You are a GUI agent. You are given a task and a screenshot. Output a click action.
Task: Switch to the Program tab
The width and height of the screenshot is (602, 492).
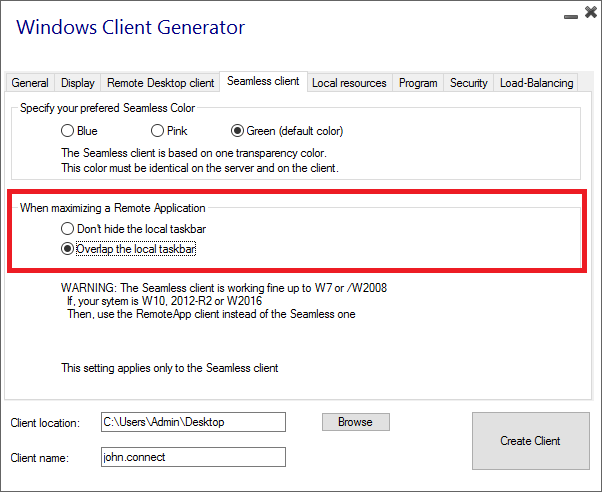click(x=418, y=83)
